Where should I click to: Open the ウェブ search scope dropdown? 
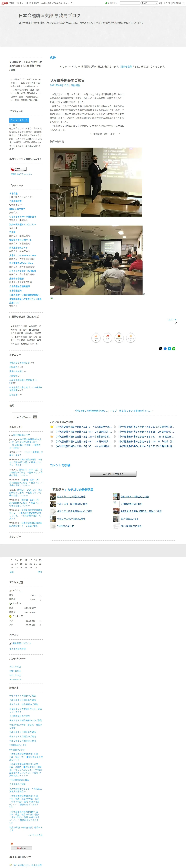(x=149, y=3)
